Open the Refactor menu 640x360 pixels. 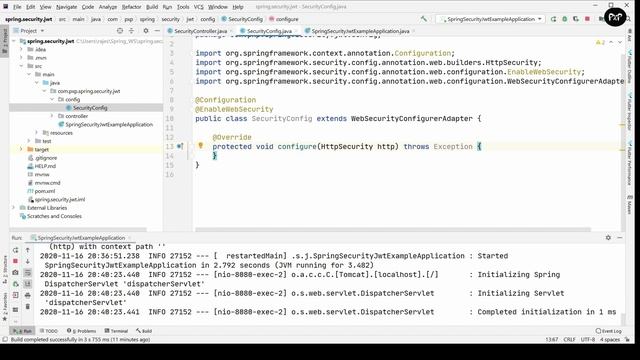tap(131, 7)
